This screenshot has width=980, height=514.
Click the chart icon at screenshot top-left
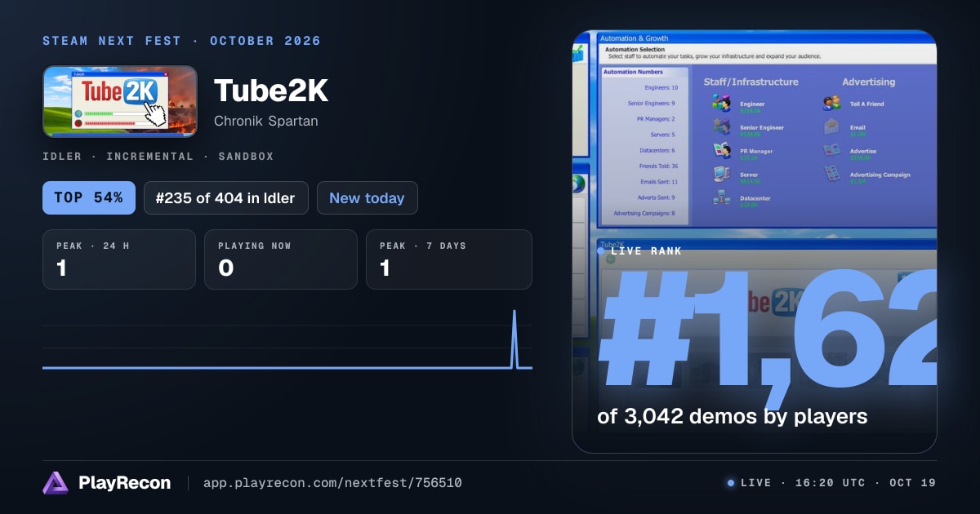(x=579, y=54)
